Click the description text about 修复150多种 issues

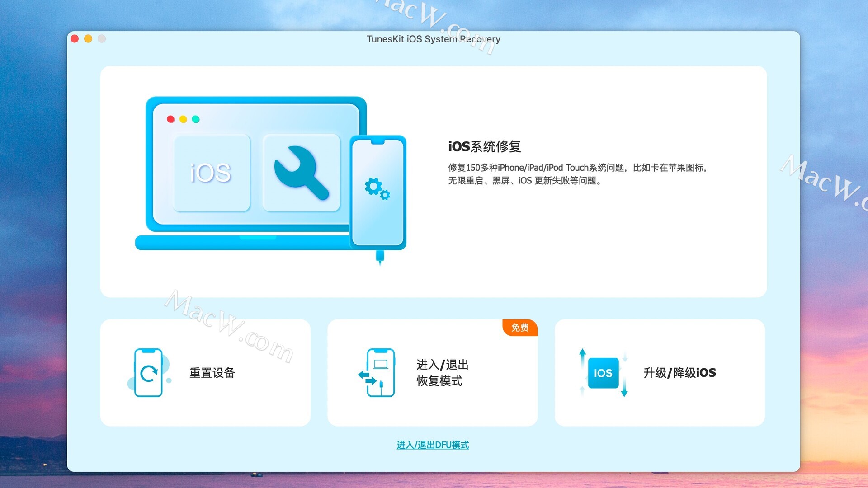point(578,174)
